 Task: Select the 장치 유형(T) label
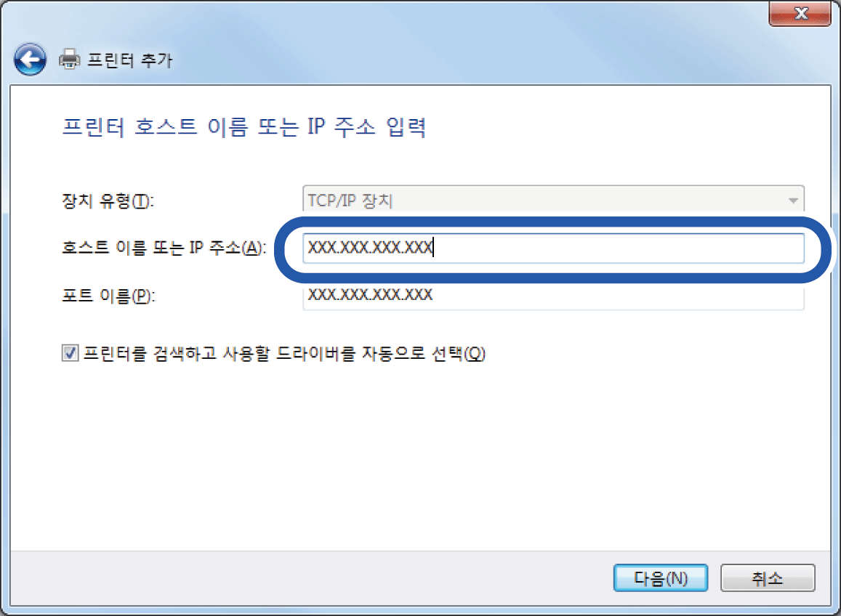[x=108, y=201]
